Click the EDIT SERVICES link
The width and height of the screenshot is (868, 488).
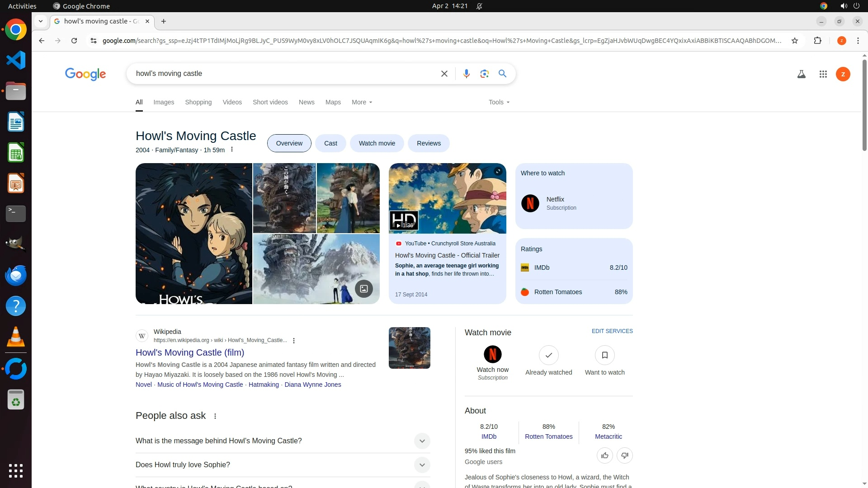[612, 331]
